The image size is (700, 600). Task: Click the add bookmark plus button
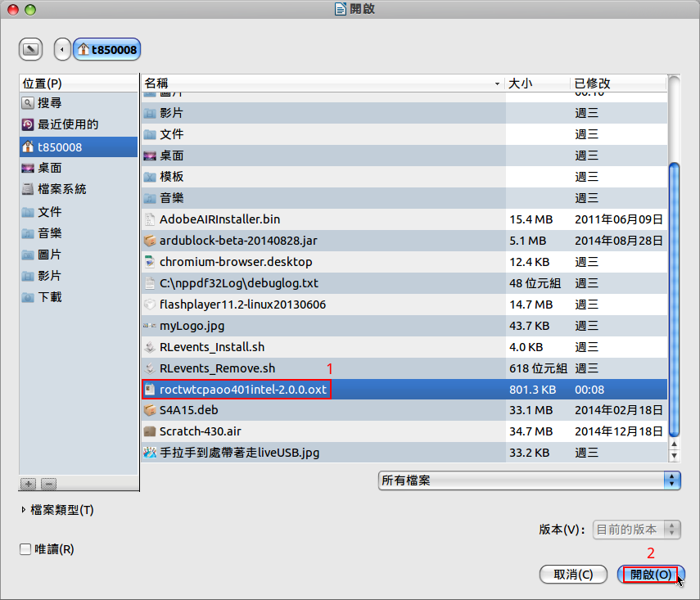pyautogui.click(x=28, y=484)
